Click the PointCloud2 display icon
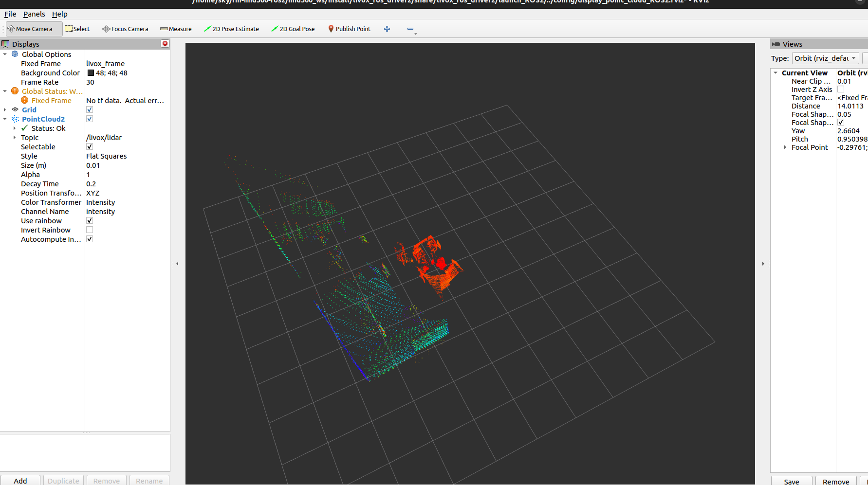The width and height of the screenshot is (868, 485). coord(15,119)
